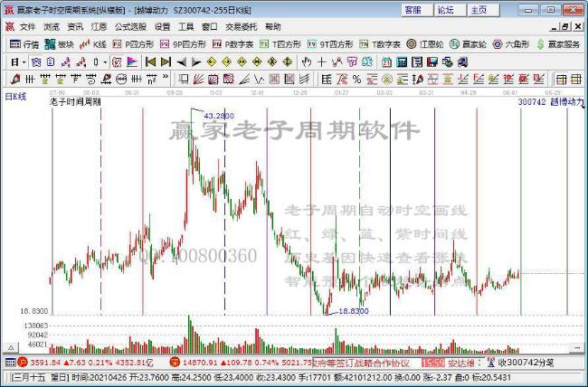The image size is (588, 387).
Task: Switch to the K线 candlestick chart
Action: pos(93,44)
